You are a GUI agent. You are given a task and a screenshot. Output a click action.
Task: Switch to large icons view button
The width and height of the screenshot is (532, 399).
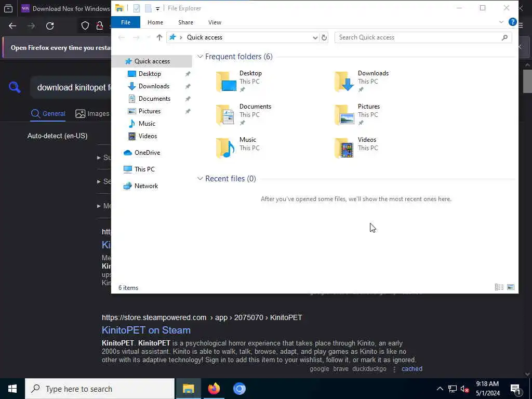(x=511, y=287)
